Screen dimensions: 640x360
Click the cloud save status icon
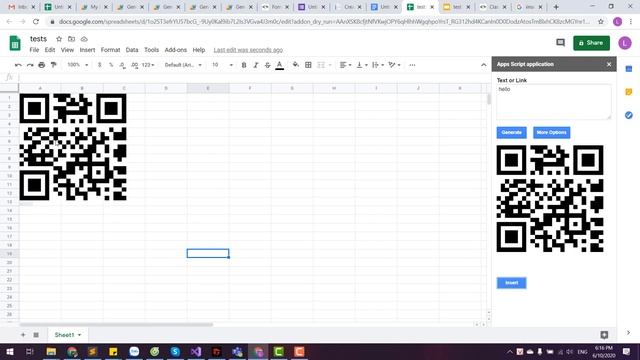pos(84,39)
